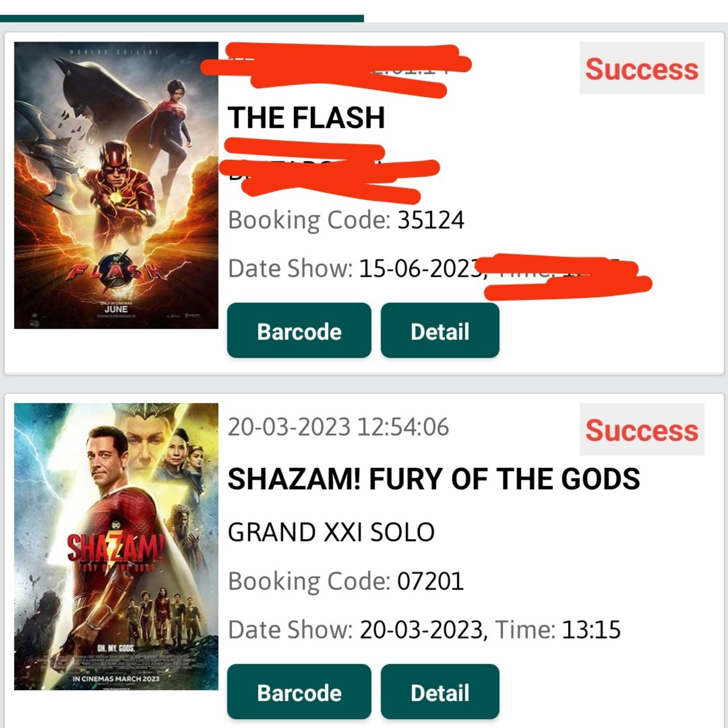Tap the GRAND XXI SOLO cinema name
This screenshot has width=728, height=728.
pyautogui.click(x=331, y=532)
